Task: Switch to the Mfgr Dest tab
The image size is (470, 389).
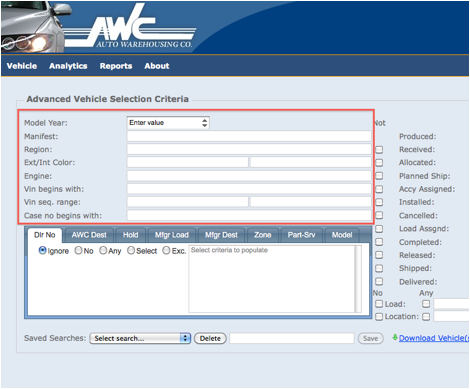Action: coord(221,235)
